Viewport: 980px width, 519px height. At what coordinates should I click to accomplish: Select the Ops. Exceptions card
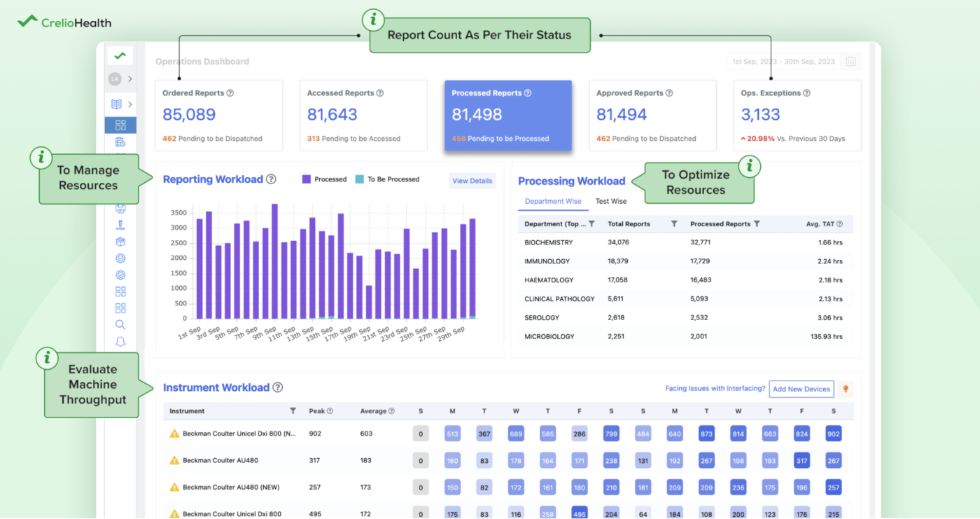[x=797, y=116]
